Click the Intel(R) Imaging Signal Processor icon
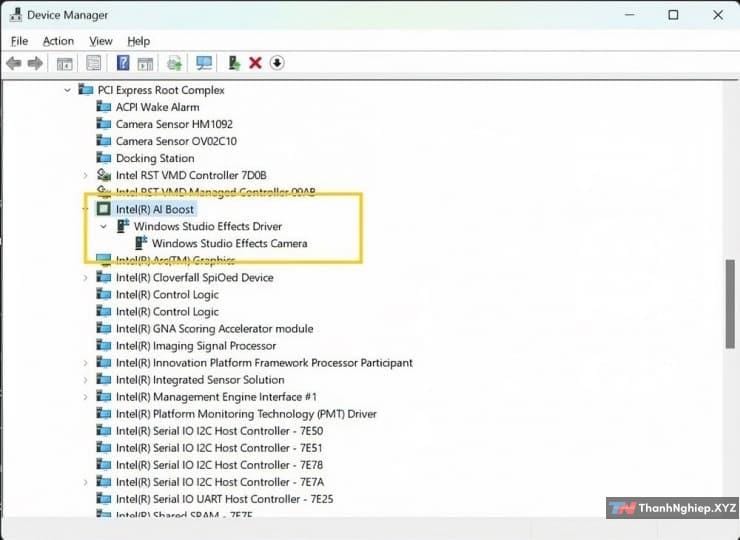 click(x=103, y=345)
